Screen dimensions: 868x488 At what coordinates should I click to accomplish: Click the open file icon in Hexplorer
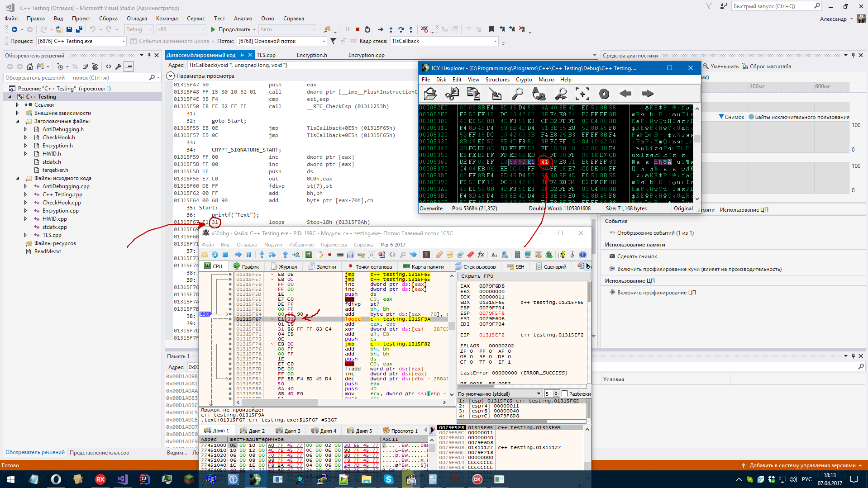[430, 94]
